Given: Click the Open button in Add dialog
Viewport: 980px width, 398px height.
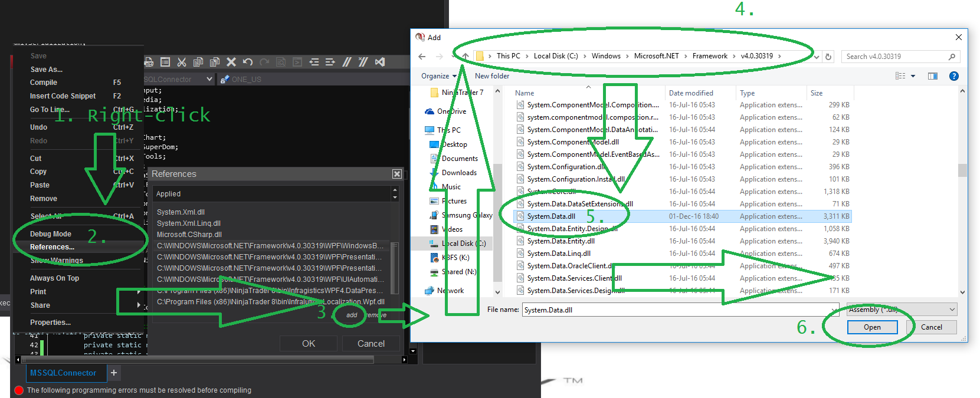Looking at the screenshot, I should (872, 327).
